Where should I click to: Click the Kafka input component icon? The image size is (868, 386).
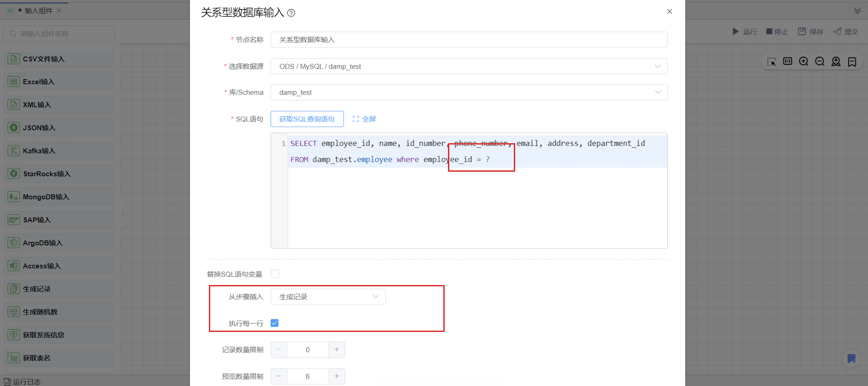pyautogui.click(x=13, y=150)
